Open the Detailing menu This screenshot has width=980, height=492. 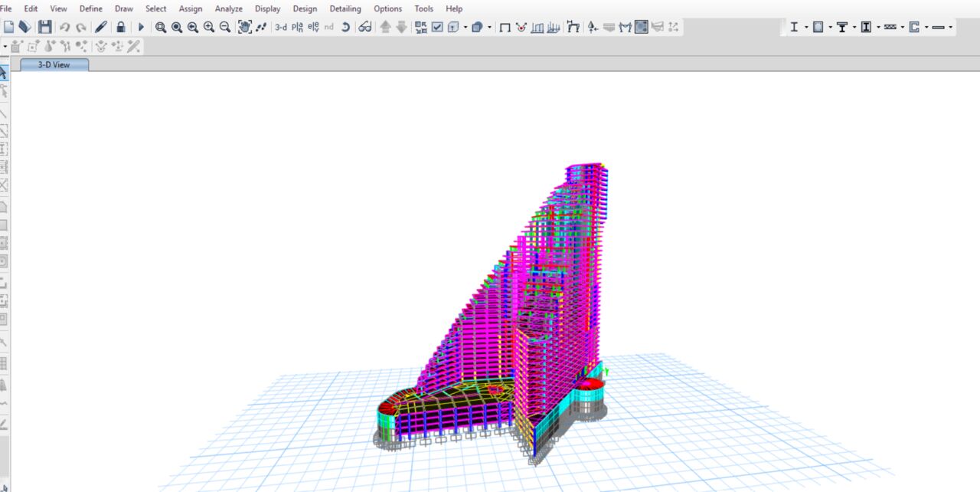(345, 8)
